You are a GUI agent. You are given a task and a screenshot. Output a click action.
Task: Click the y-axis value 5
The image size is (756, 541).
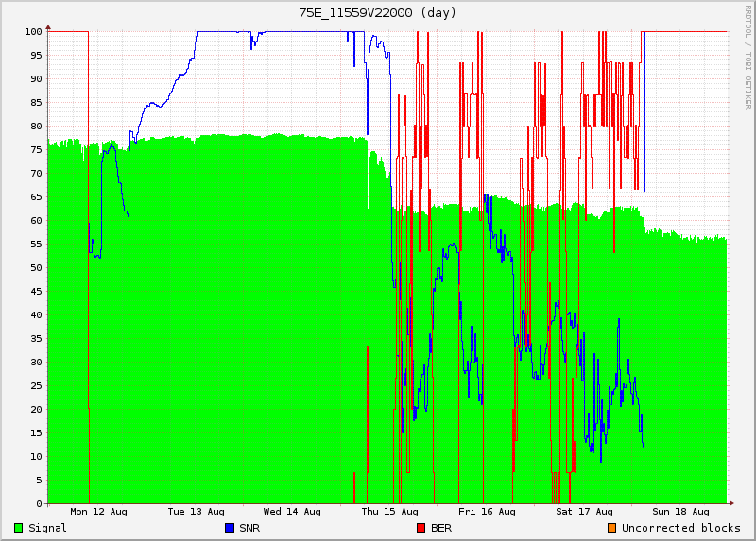pyautogui.click(x=40, y=481)
